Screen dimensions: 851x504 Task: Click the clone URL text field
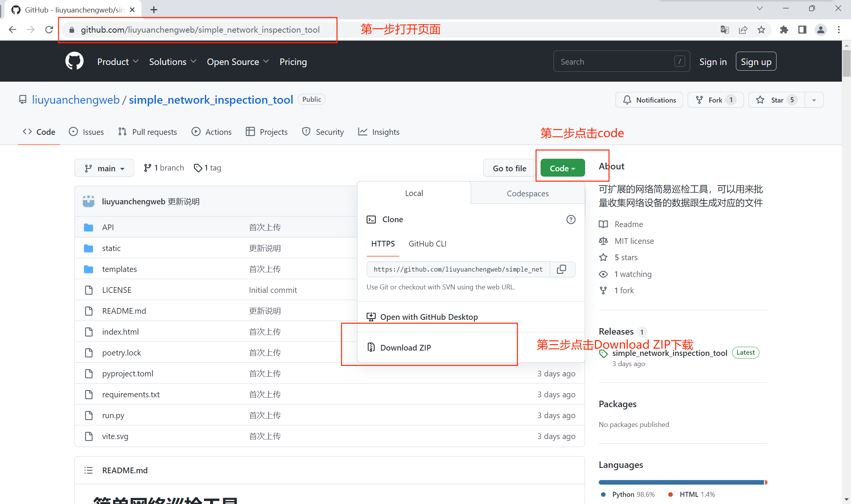[x=458, y=269]
